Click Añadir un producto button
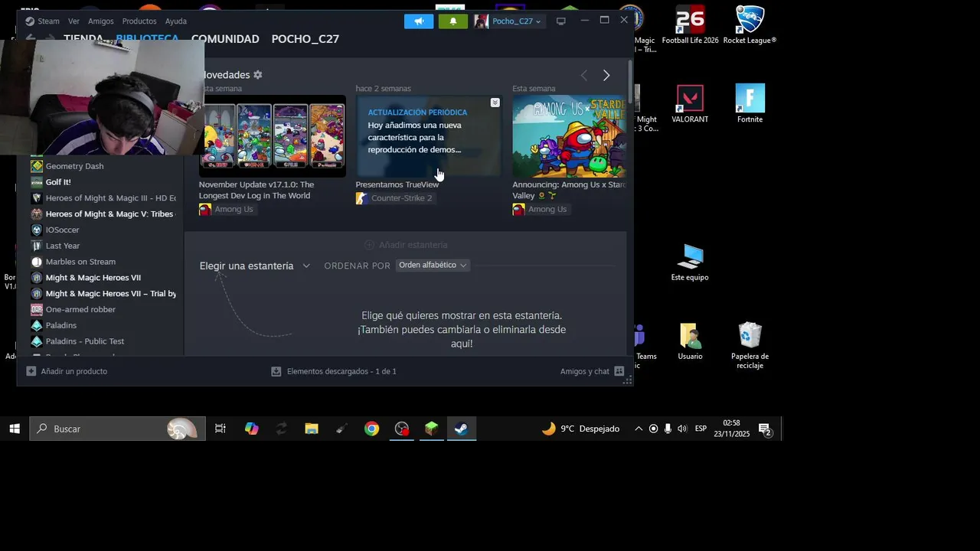980x551 pixels. [67, 371]
